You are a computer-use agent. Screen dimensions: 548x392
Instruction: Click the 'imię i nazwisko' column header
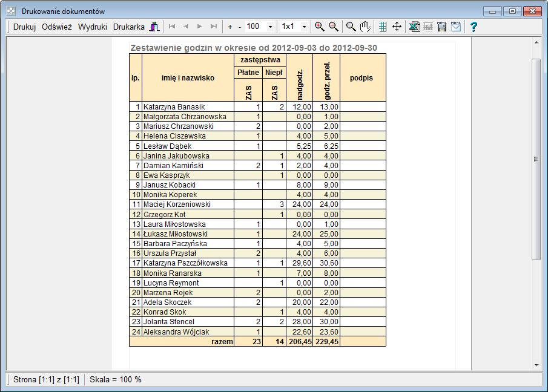click(x=188, y=78)
